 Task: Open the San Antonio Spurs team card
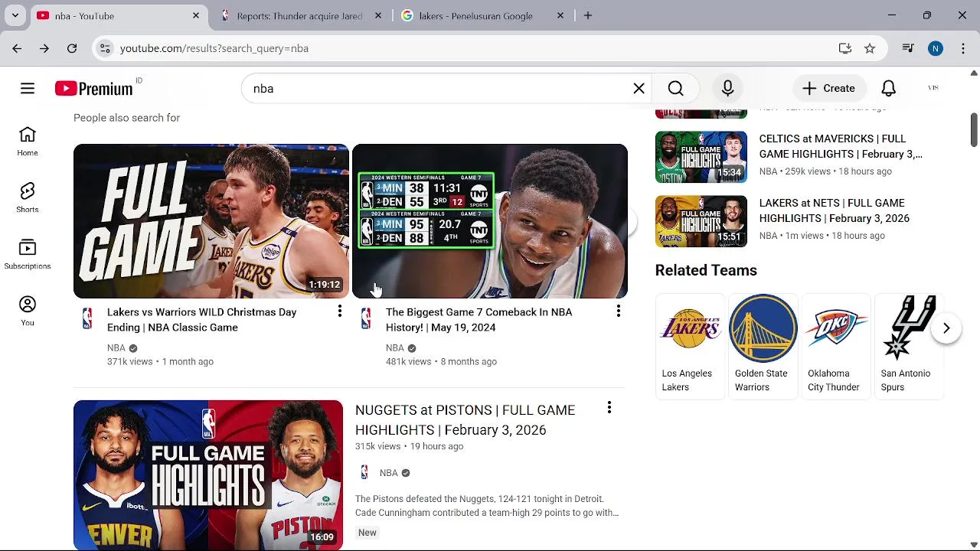(908, 346)
